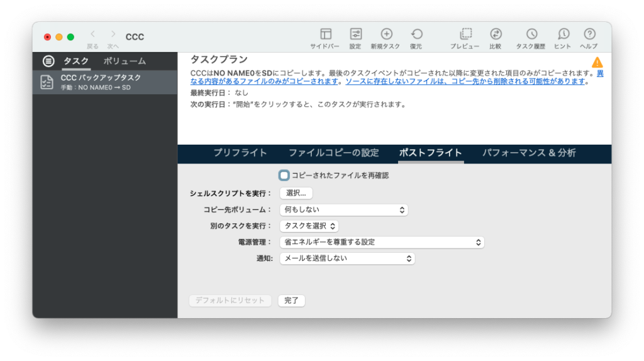Screen dimensions: 644x361
Task: Click the 比較 compare icon
Action: pyautogui.click(x=496, y=34)
